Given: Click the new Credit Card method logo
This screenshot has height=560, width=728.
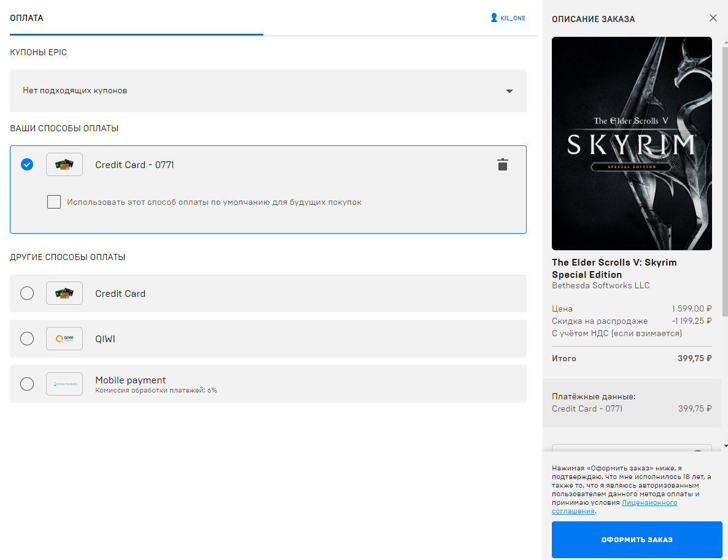Looking at the screenshot, I should point(64,293).
